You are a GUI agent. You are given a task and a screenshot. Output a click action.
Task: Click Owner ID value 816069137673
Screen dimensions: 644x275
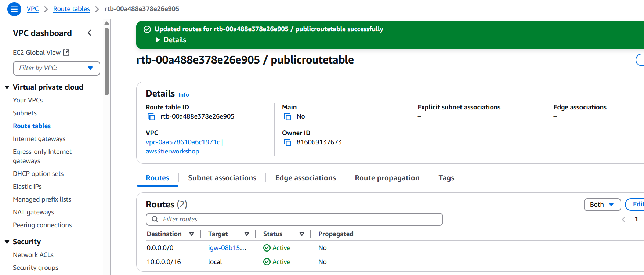pos(319,142)
